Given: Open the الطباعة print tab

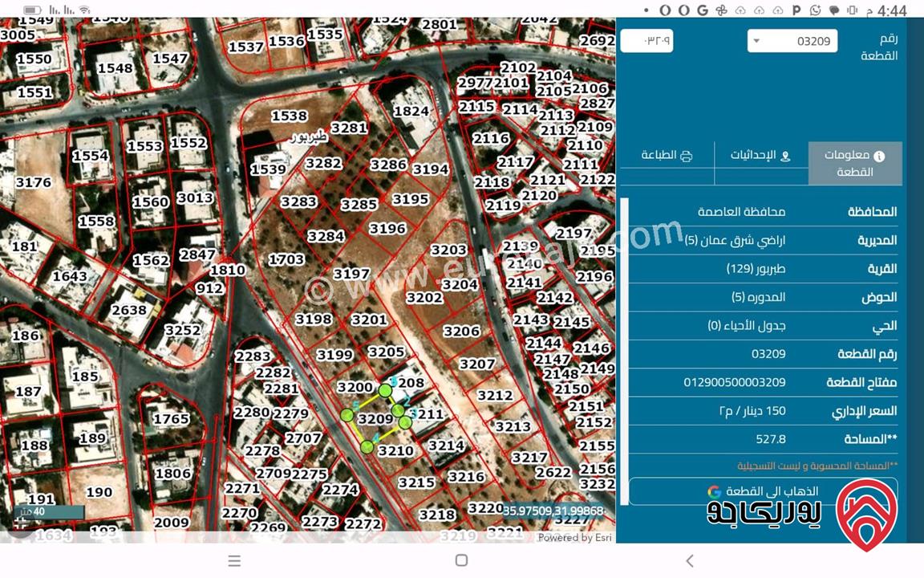Looking at the screenshot, I should [x=666, y=155].
